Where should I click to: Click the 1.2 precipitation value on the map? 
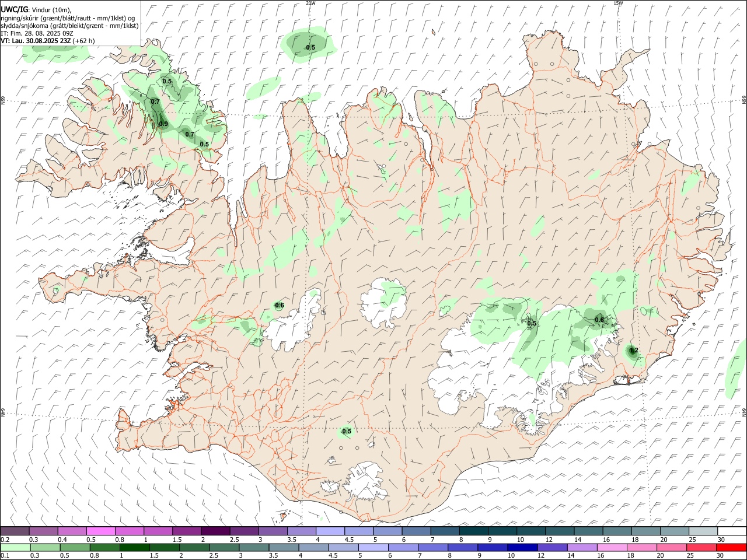click(634, 350)
